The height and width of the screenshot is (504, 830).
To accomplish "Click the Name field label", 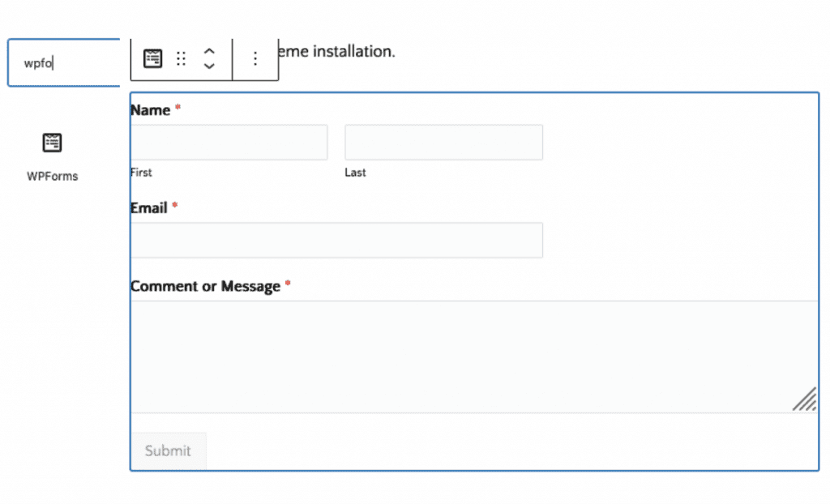I will 151,110.
